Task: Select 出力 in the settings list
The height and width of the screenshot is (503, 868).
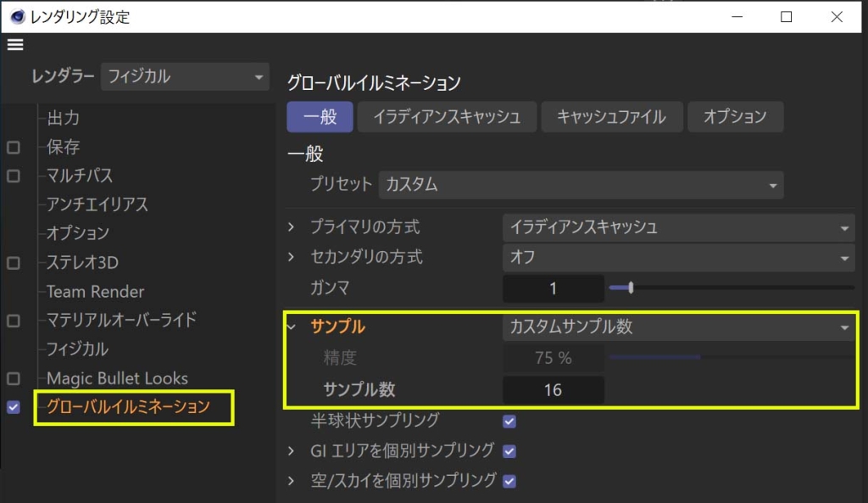Action: click(63, 118)
